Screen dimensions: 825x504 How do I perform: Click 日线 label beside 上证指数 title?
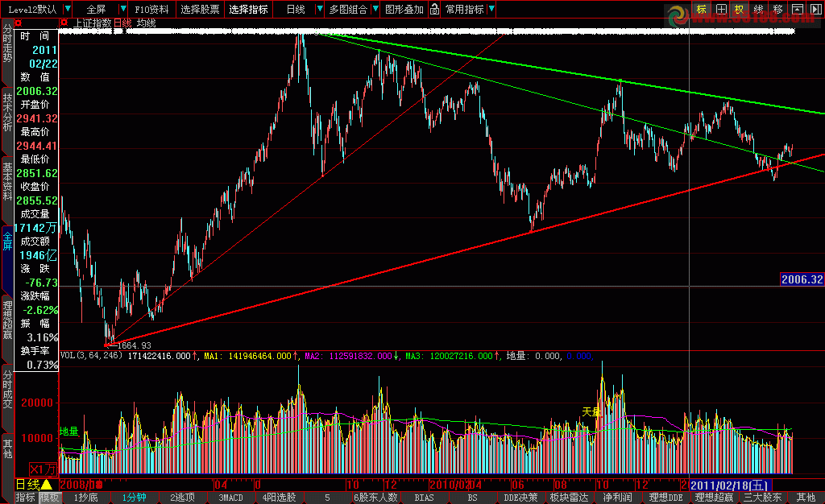point(122,23)
